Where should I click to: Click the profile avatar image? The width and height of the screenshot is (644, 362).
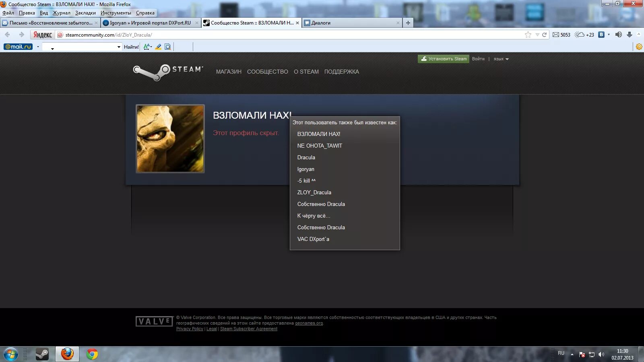pyautogui.click(x=170, y=139)
